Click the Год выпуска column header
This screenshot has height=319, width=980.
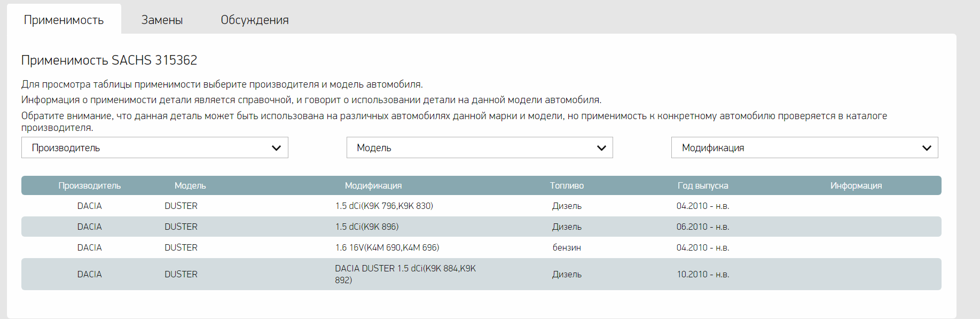click(703, 185)
